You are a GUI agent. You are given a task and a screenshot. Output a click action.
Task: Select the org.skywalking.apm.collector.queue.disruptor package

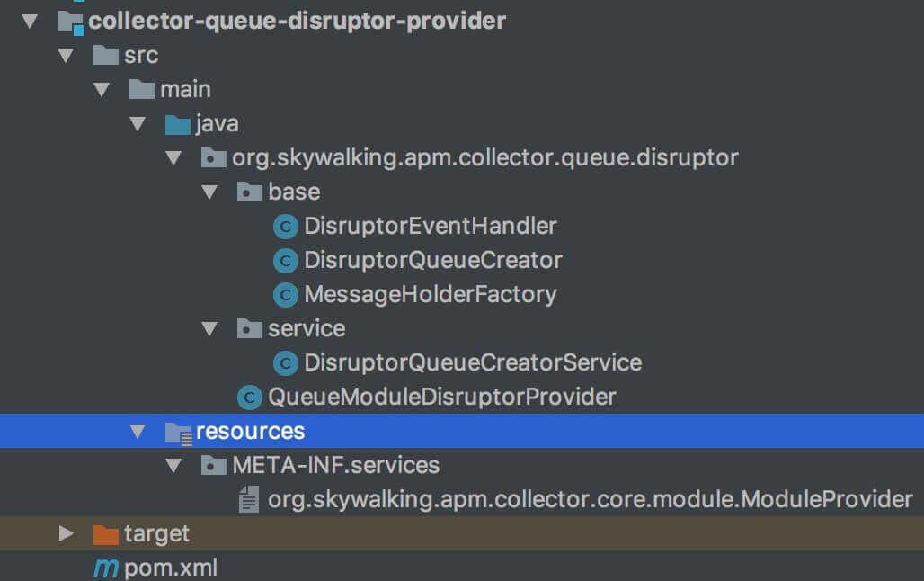coord(485,158)
